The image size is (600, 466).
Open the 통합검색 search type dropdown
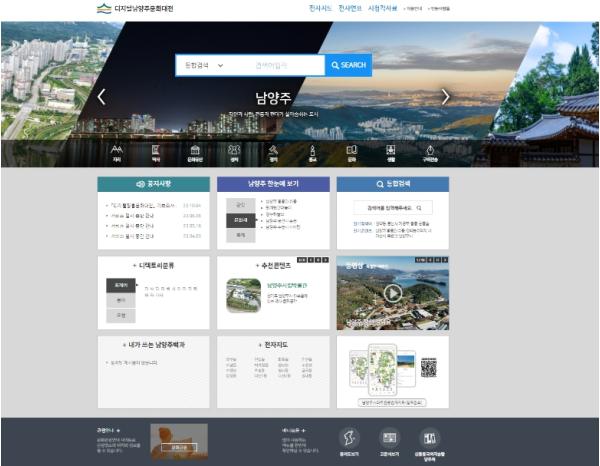204,65
